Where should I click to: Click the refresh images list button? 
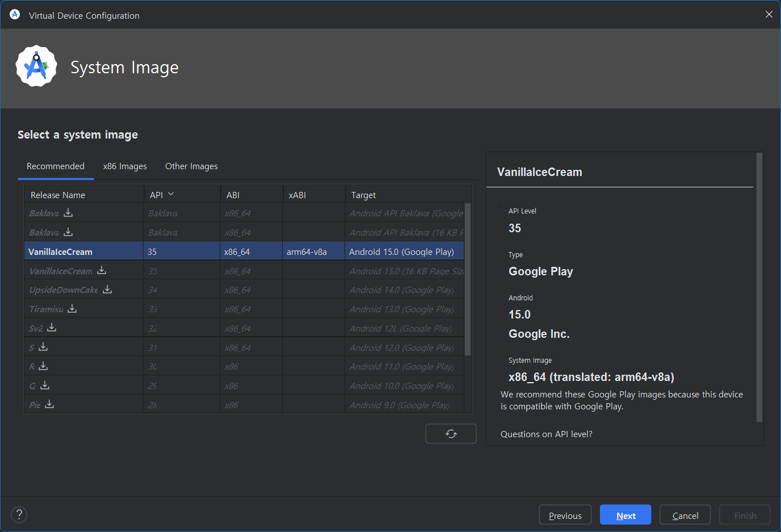click(x=451, y=434)
